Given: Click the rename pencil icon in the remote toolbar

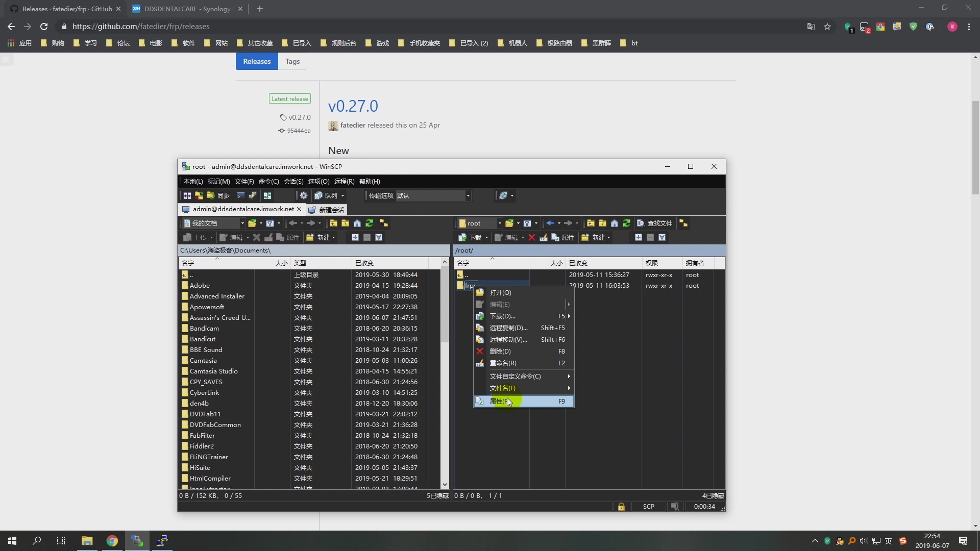Looking at the screenshot, I should coord(544,237).
